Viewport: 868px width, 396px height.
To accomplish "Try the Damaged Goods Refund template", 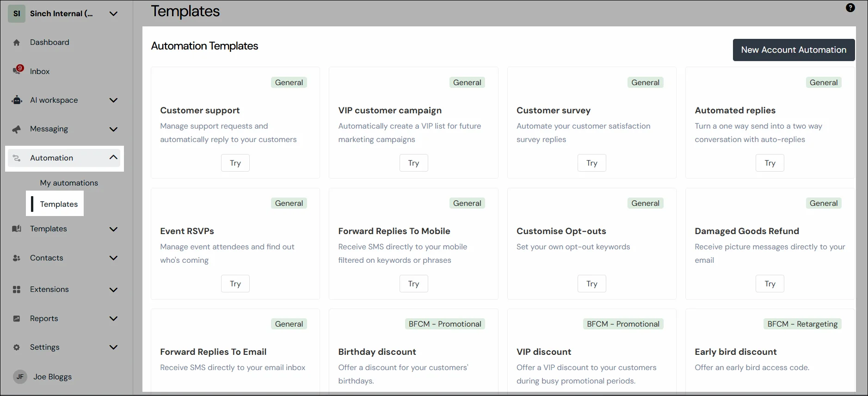I will pos(770,284).
